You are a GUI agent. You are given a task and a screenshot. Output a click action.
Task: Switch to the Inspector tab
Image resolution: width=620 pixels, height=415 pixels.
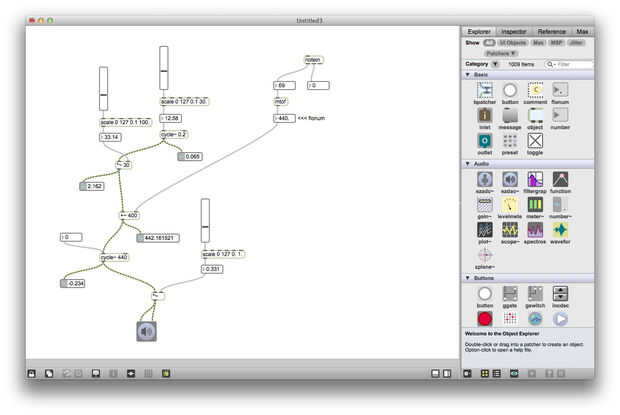tap(513, 32)
